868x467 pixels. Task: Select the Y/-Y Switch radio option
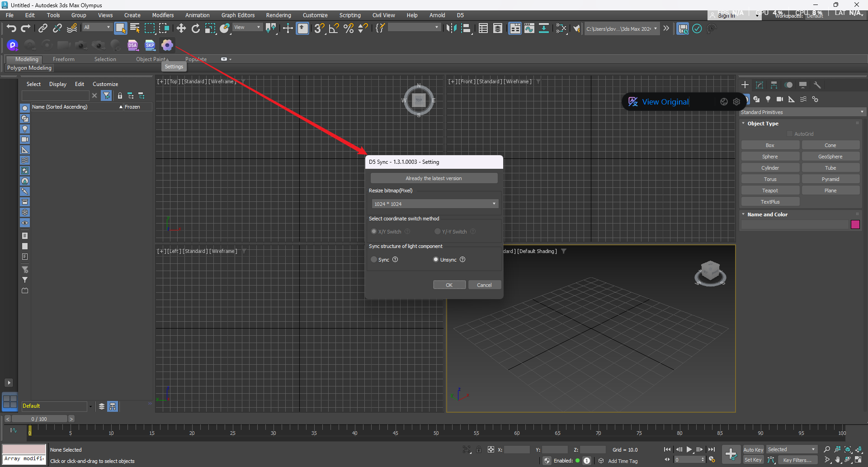pos(438,232)
